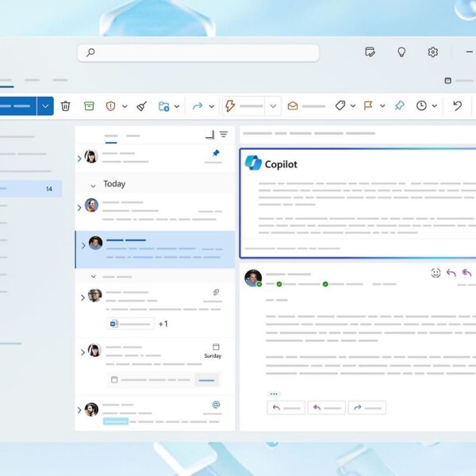The image size is (476, 476).
Task: Expand the conversation with the paperclip
Action: (x=83, y=297)
